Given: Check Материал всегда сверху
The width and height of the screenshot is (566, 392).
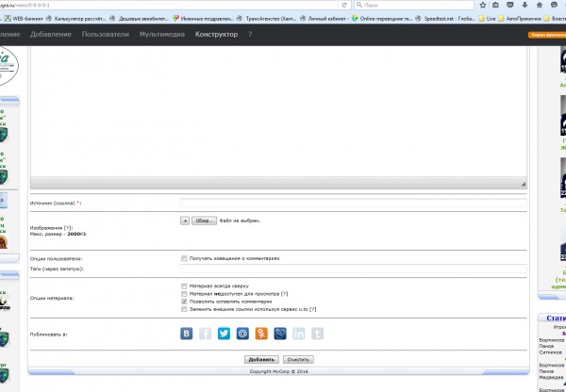Looking at the screenshot, I should point(184,286).
